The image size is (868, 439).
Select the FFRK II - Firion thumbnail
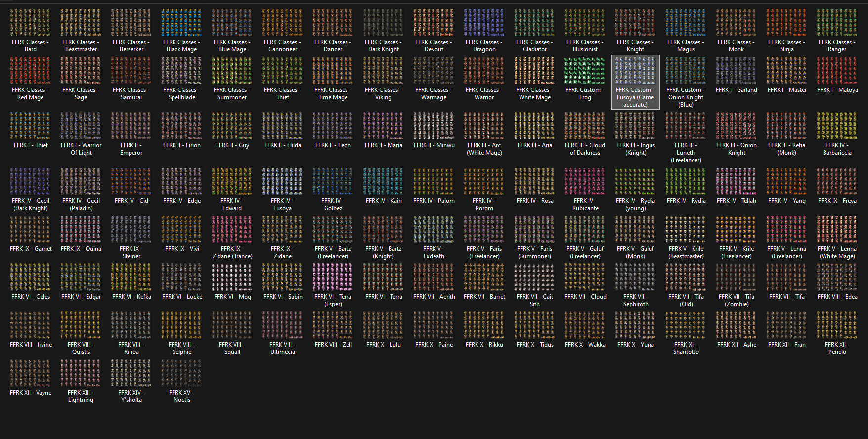182,126
